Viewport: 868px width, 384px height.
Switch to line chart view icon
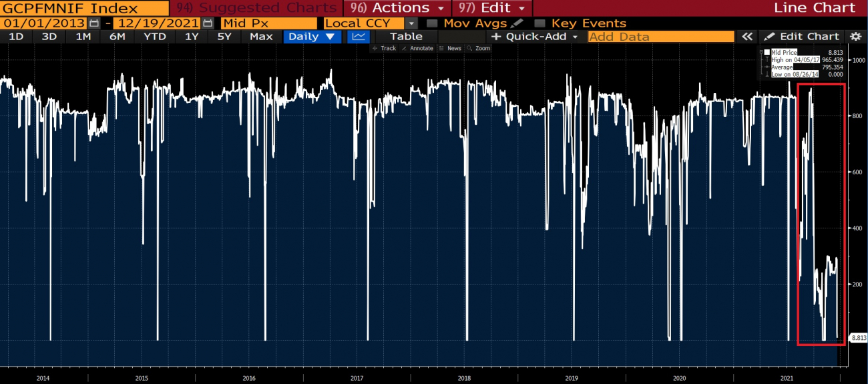359,37
